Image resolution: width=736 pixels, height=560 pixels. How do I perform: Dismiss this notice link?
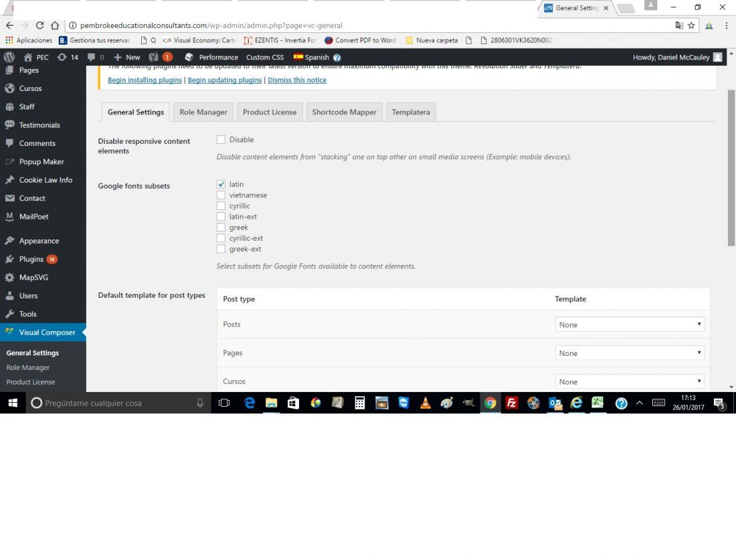point(297,80)
